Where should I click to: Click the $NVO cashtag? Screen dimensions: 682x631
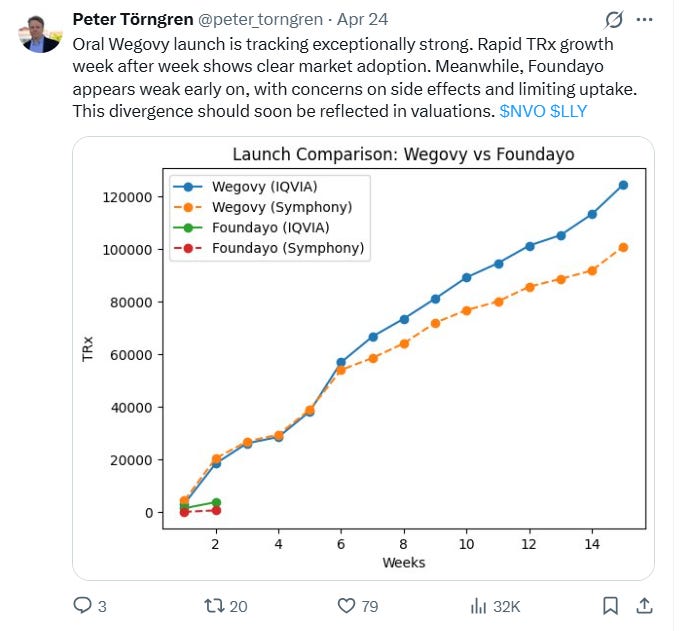click(522, 111)
